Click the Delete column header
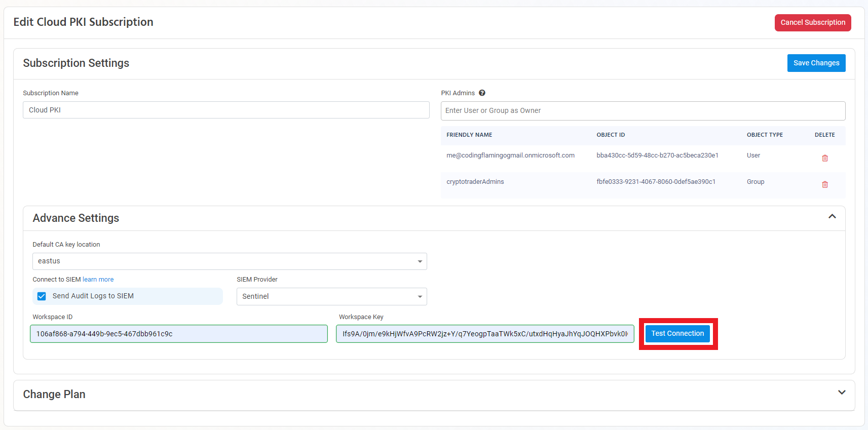The width and height of the screenshot is (868, 430). pyautogui.click(x=824, y=135)
